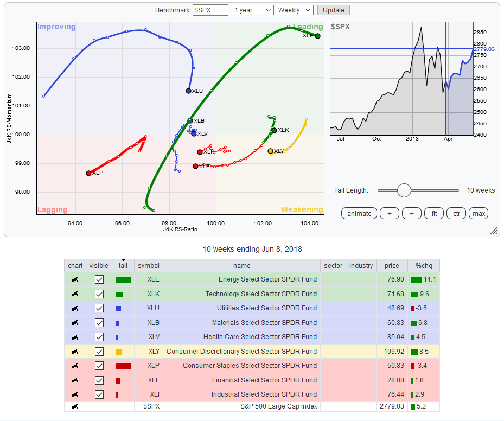Click XLY point in Weakening quadrant

click(x=270, y=151)
